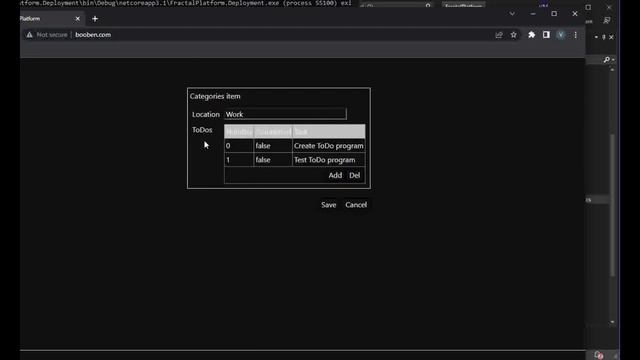Select the 'Create ToDo program' task cell
This screenshot has height=360, width=640.
[329, 146]
